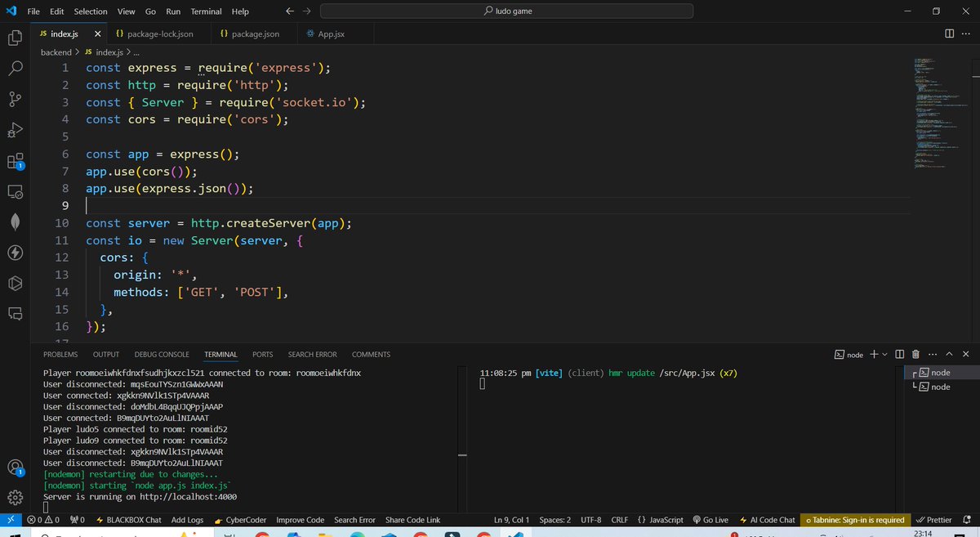Open MongoDB leaf icon in activity bar

(15, 222)
